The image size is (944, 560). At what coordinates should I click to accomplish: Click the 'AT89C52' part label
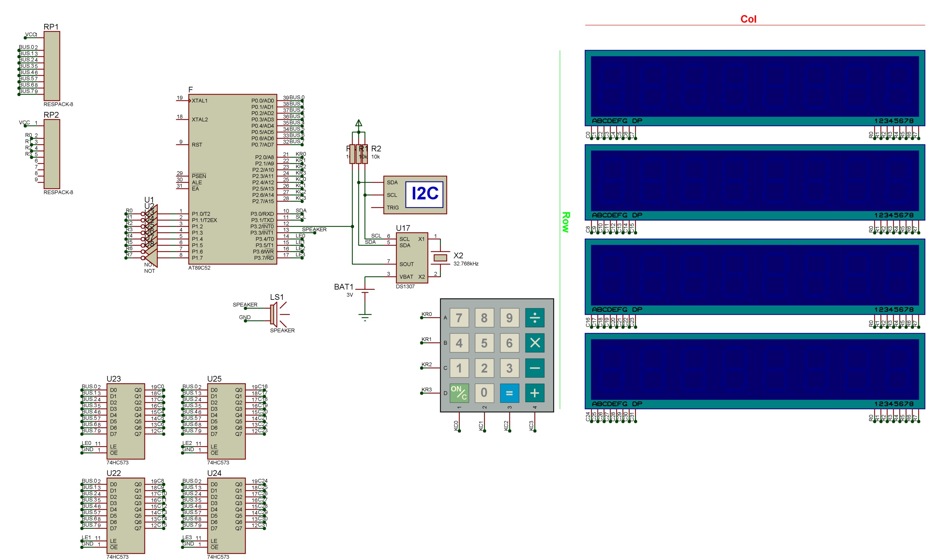pyautogui.click(x=199, y=268)
